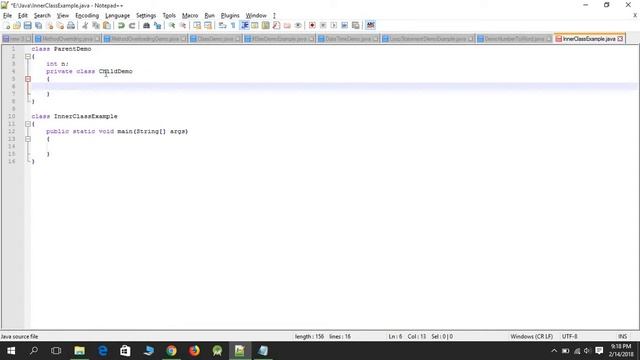Cut the selection with the scissors icon

click(85, 25)
